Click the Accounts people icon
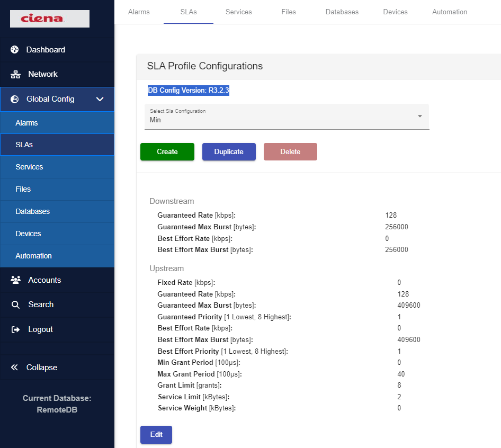This screenshot has height=448, width=501. click(15, 280)
